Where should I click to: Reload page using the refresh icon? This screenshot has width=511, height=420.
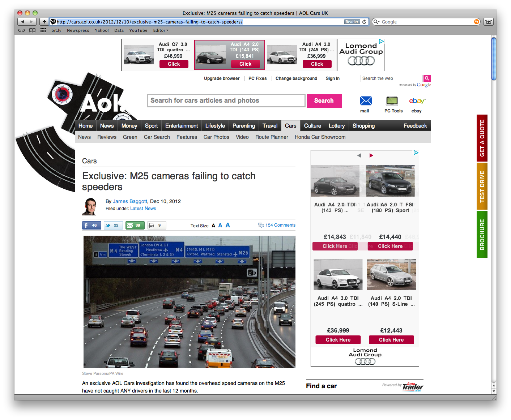(364, 22)
